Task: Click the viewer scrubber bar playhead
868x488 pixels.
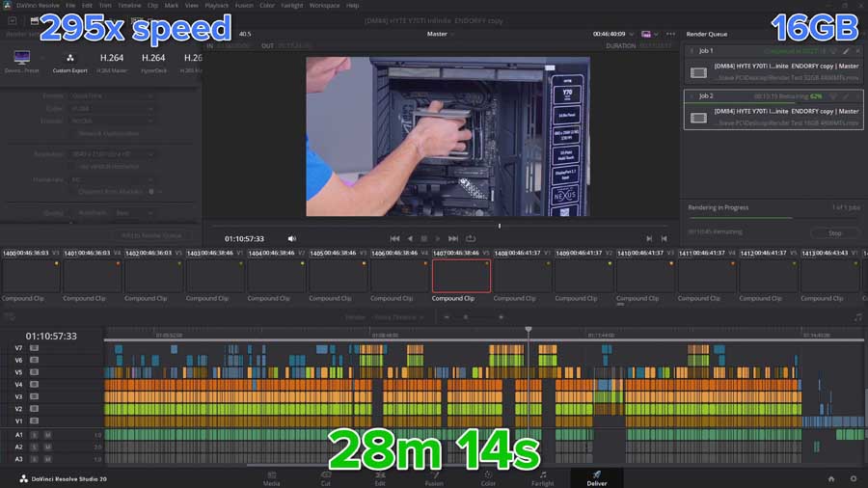Action: (x=499, y=226)
